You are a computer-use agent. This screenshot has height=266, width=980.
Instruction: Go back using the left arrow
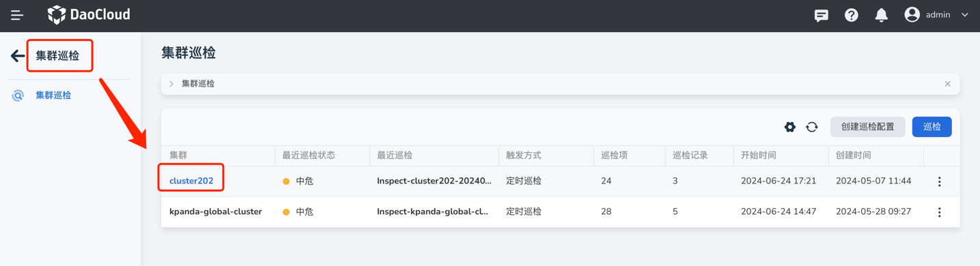point(18,56)
